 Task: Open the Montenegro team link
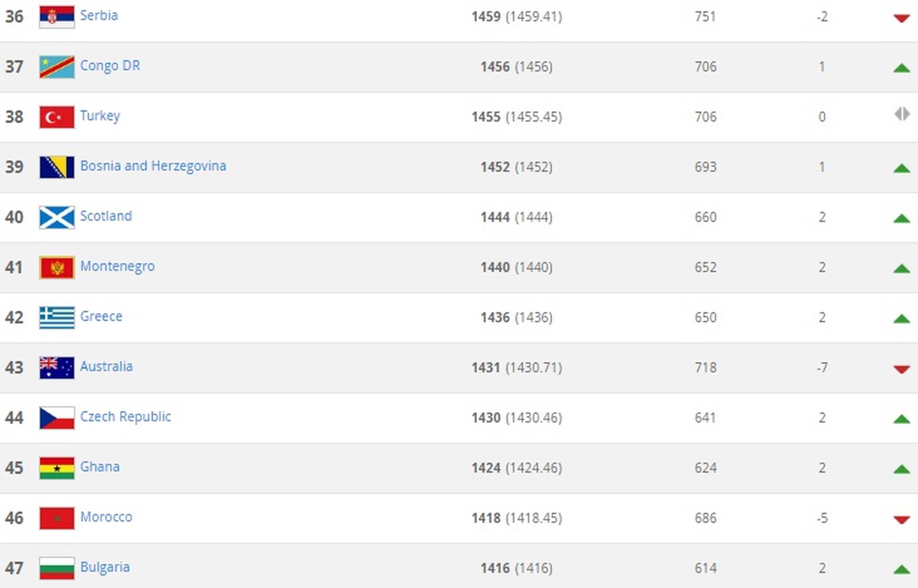pyautogui.click(x=117, y=267)
